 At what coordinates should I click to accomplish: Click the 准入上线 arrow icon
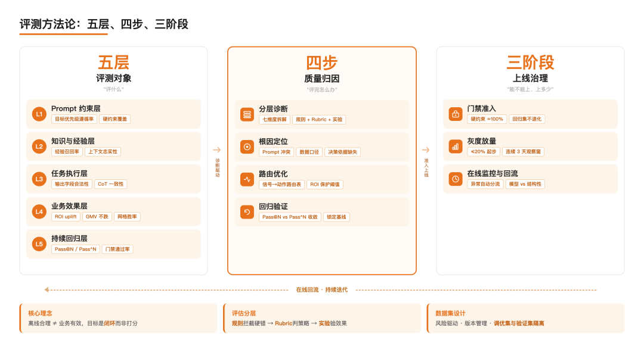(x=426, y=150)
